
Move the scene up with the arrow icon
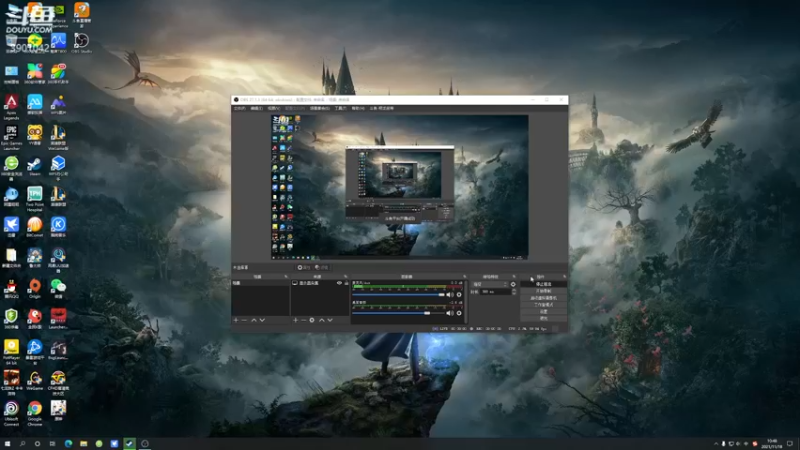coord(254,320)
